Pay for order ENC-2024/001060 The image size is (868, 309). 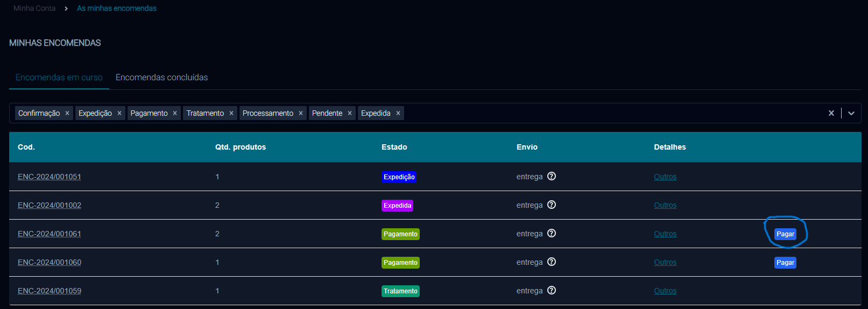click(785, 263)
